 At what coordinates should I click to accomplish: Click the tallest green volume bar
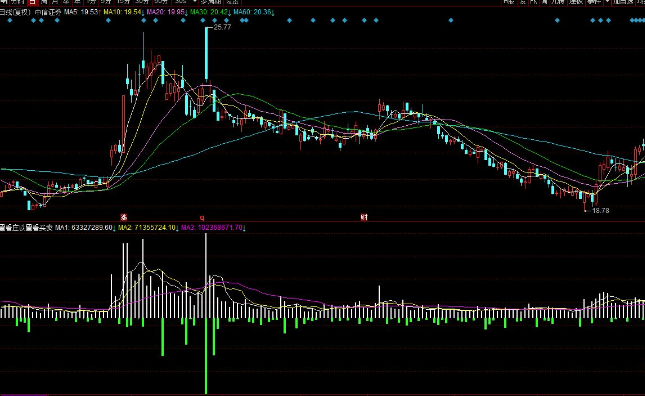206,356
